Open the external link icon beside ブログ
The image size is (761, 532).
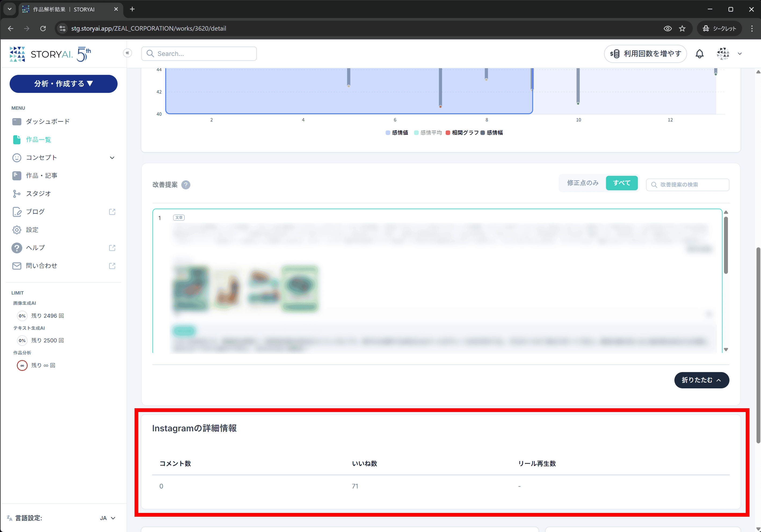coord(112,212)
